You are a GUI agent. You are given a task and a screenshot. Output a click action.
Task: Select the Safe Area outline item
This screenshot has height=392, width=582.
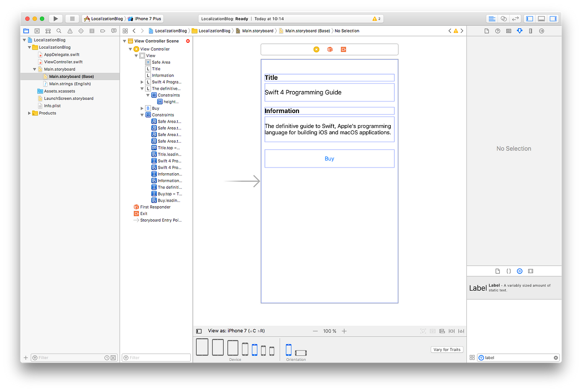pos(161,62)
